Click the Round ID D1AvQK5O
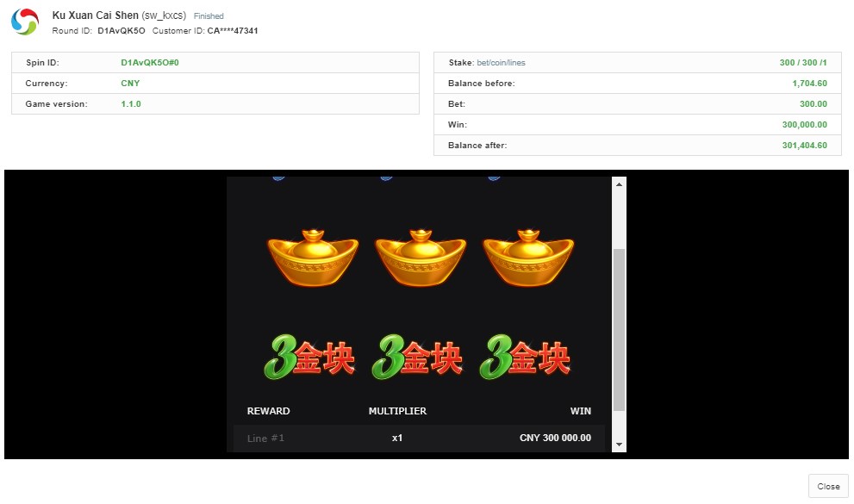This screenshot has width=854, height=504. pos(122,30)
